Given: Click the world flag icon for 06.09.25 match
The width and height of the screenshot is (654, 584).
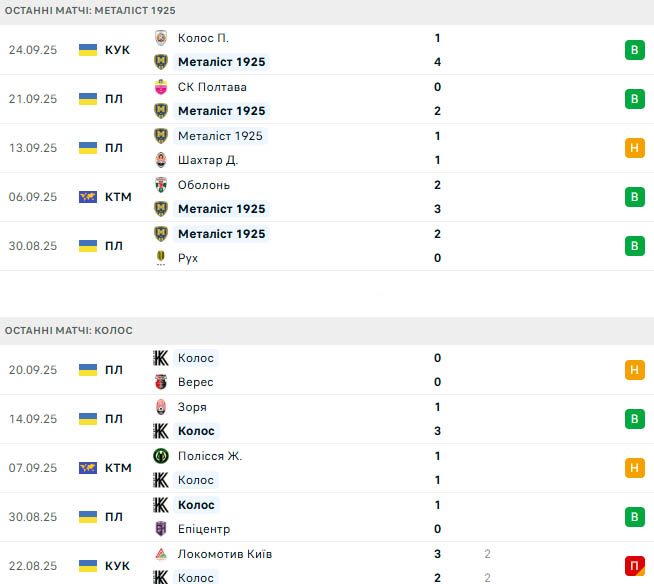Looking at the screenshot, I should (x=88, y=197).
